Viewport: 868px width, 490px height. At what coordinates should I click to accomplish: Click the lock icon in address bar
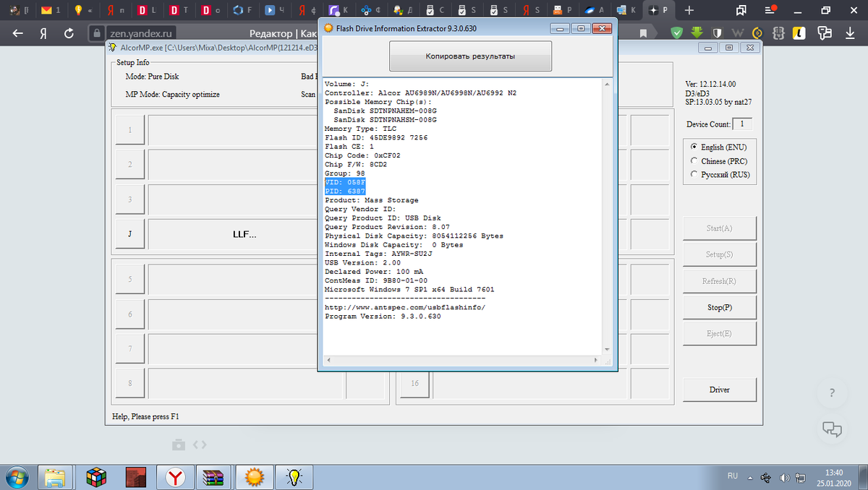(98, 33)
